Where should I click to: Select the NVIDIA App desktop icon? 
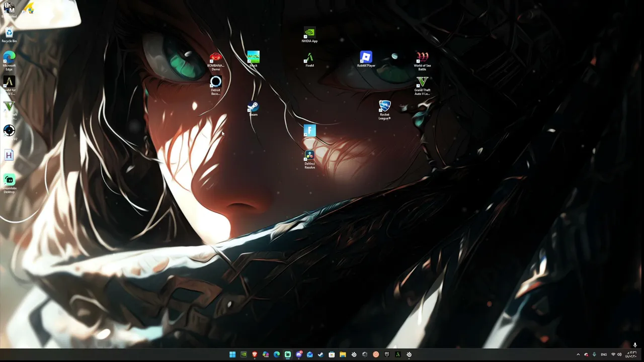click(309, 35)
